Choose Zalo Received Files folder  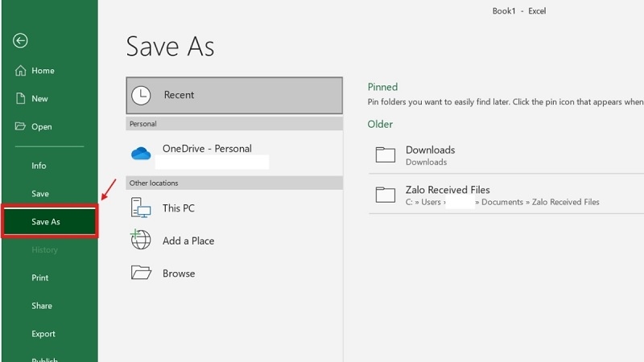[506, 195]
